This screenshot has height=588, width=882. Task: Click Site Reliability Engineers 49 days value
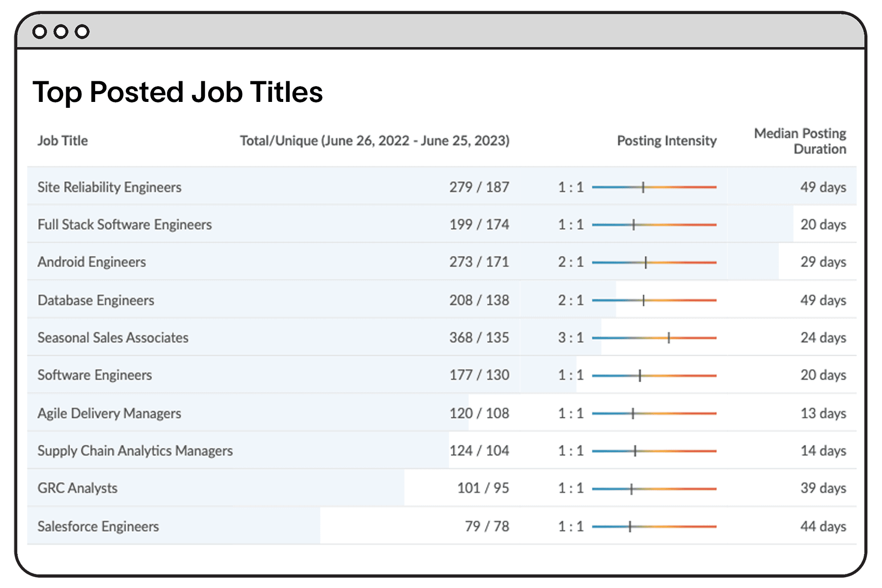[823, 187]
